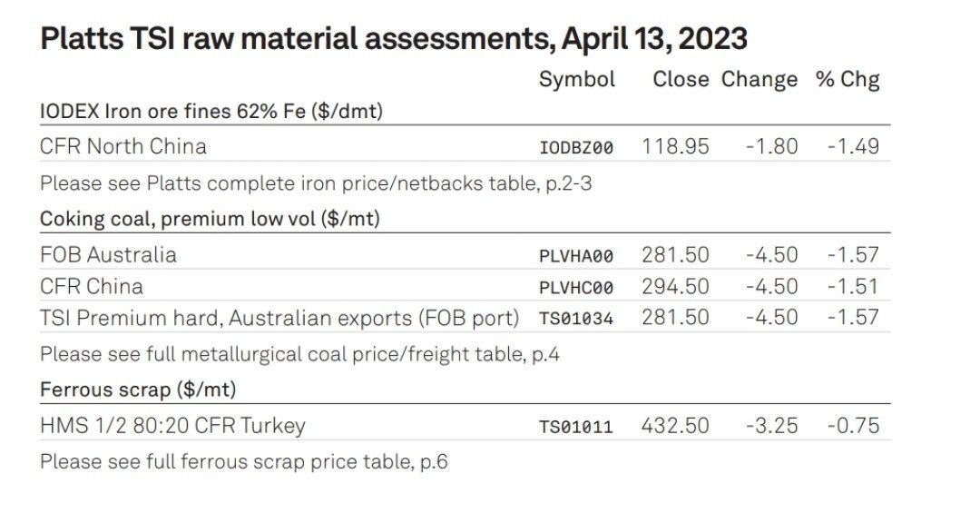This screenshot has width=980, height=523.
Task: Select the Symbol column header
Action: coord(577,80)
